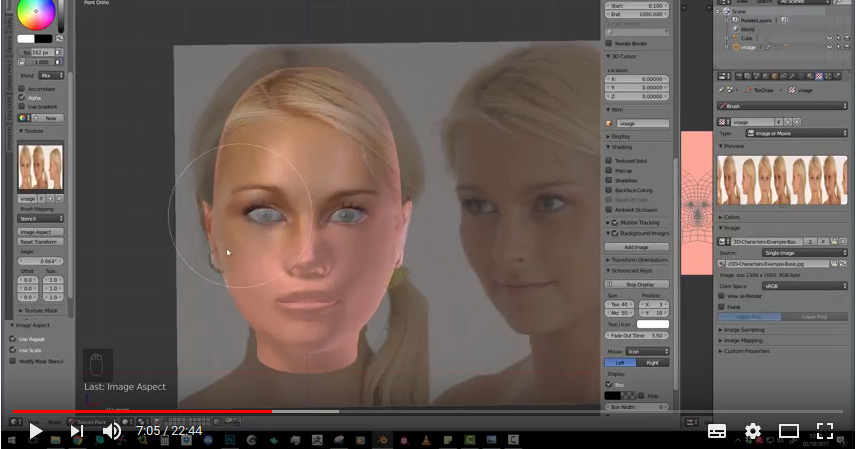
Task: Open the Scene properties tab icon
Action: point(757,76)
